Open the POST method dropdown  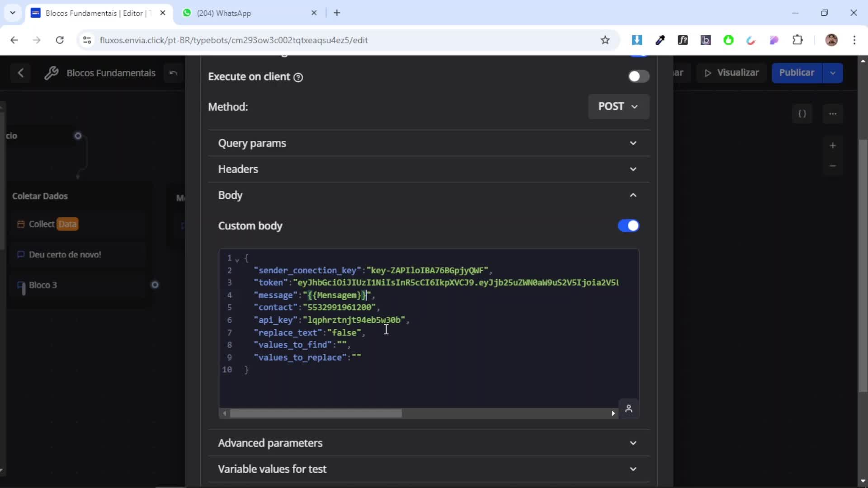618,107
